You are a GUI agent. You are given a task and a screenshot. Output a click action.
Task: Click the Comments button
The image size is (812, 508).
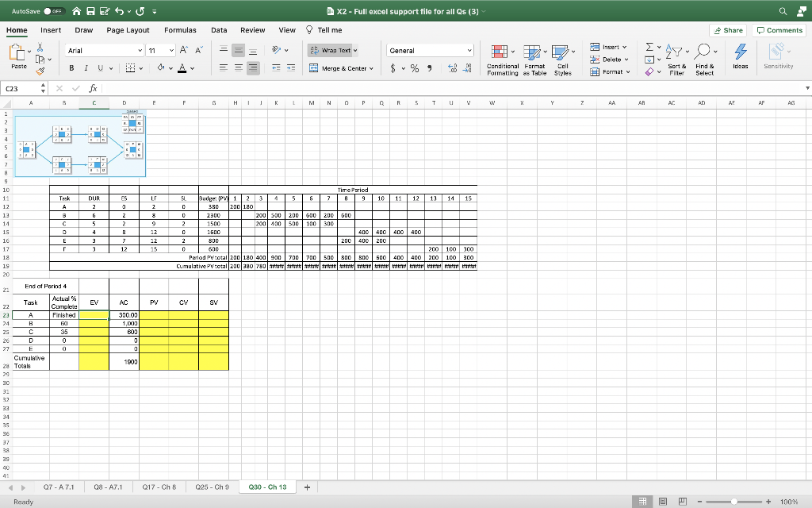click(778, 29)
